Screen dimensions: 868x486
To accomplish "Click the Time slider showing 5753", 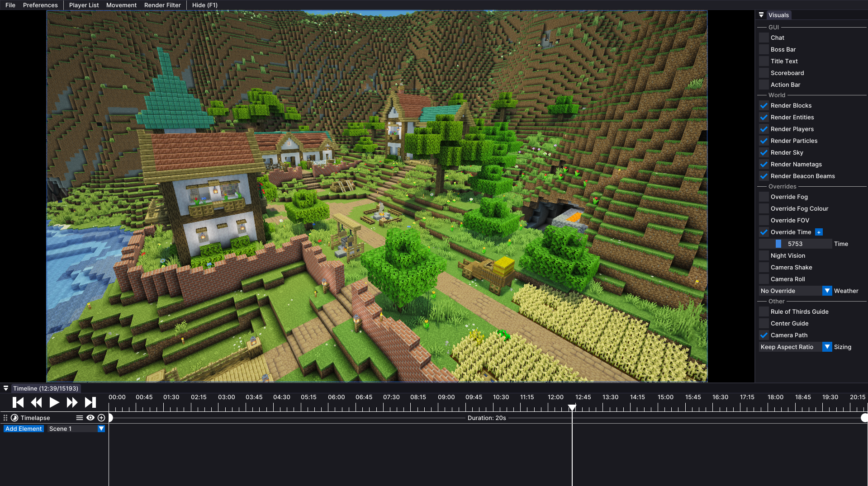I will tap(796, 244).
